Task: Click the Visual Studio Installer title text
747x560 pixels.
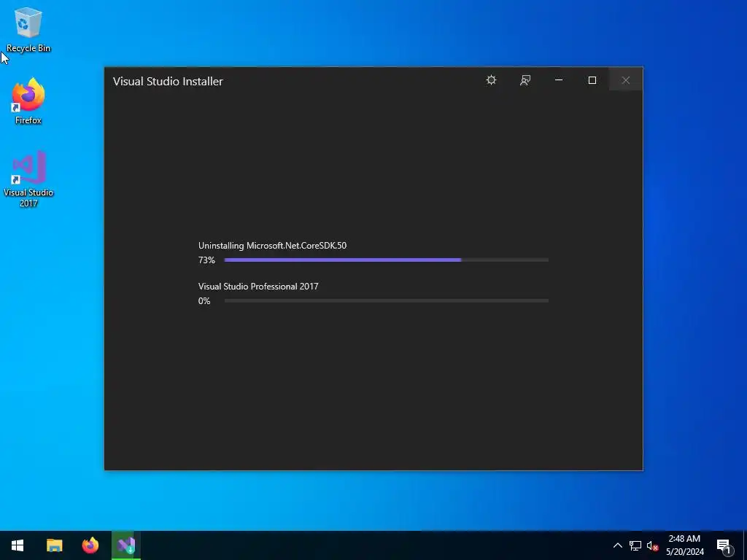Action: (x=168, y=82)
